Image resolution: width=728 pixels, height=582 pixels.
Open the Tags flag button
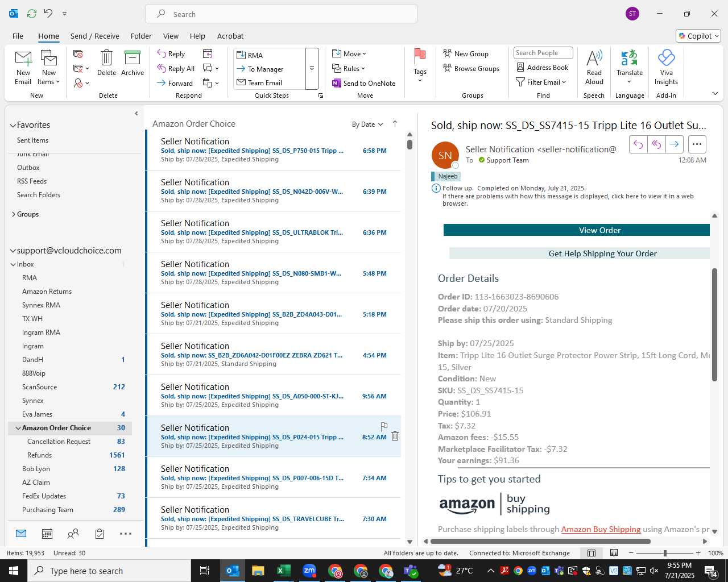pyautogui.click(x=420, y=65)
